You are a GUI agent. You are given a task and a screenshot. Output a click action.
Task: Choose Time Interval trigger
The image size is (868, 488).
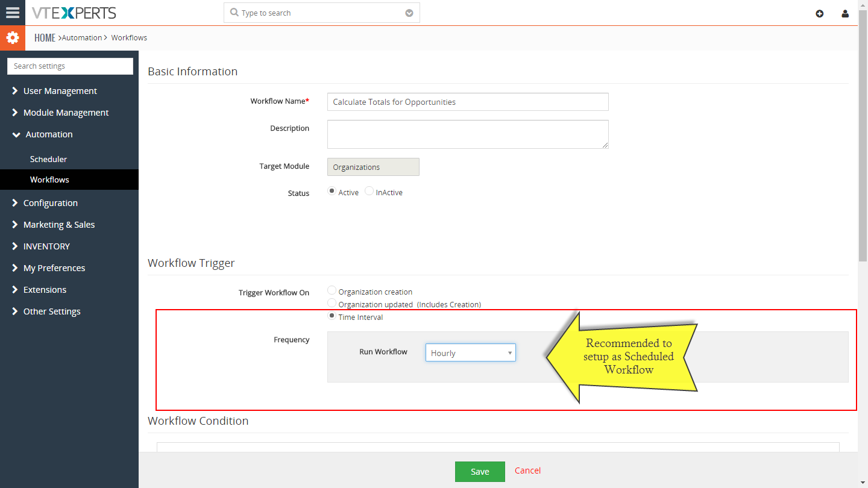pos(332,316)
